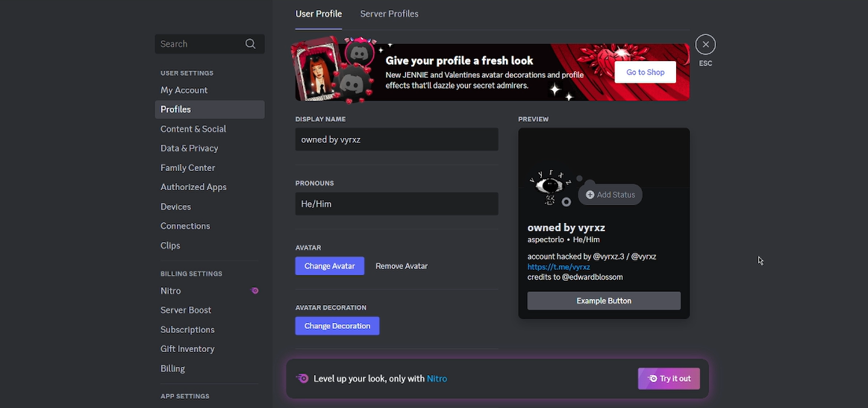
Task: Open the Family Center page
Action: pos(187,168)
